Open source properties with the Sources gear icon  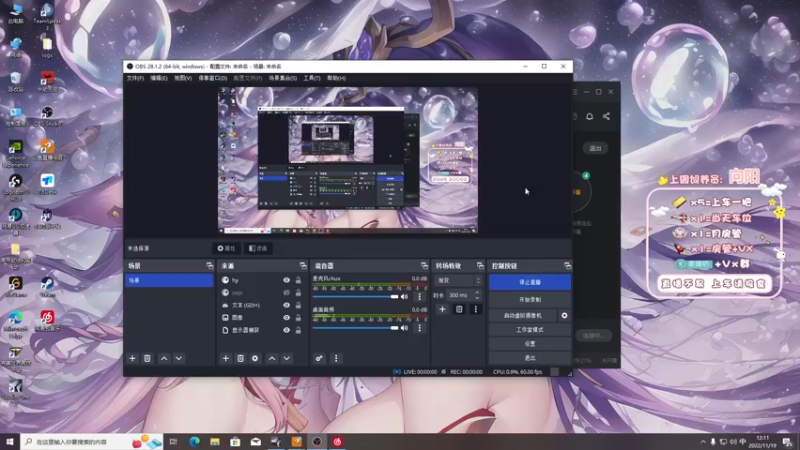(255, 359)
